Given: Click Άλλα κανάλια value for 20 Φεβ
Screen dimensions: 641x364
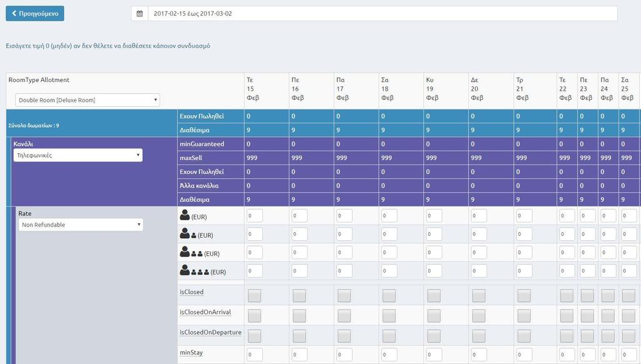Looking at the screenshot, I should [x=473, y=186].
